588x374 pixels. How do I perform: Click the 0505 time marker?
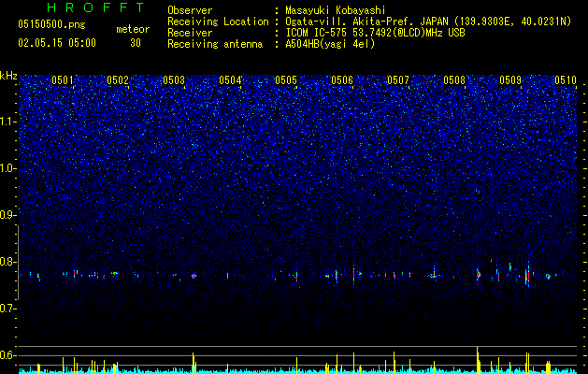286,80
